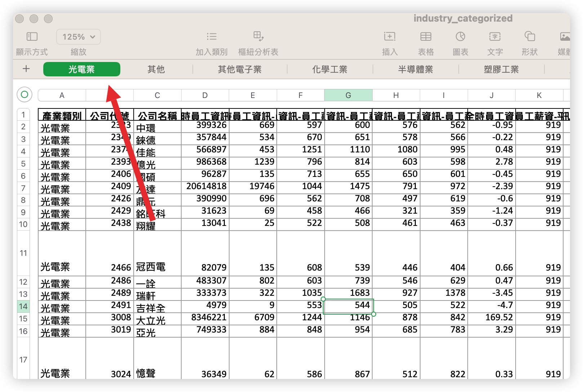The width and height of the screenshot is (583, 392).
Task: Switch to the 塑膠工業 sheet tab
Action: pyautogui.click(x=502, y=69)
